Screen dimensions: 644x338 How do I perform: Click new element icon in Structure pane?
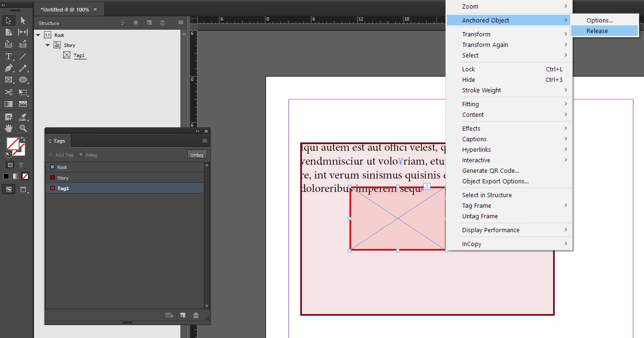149,23
